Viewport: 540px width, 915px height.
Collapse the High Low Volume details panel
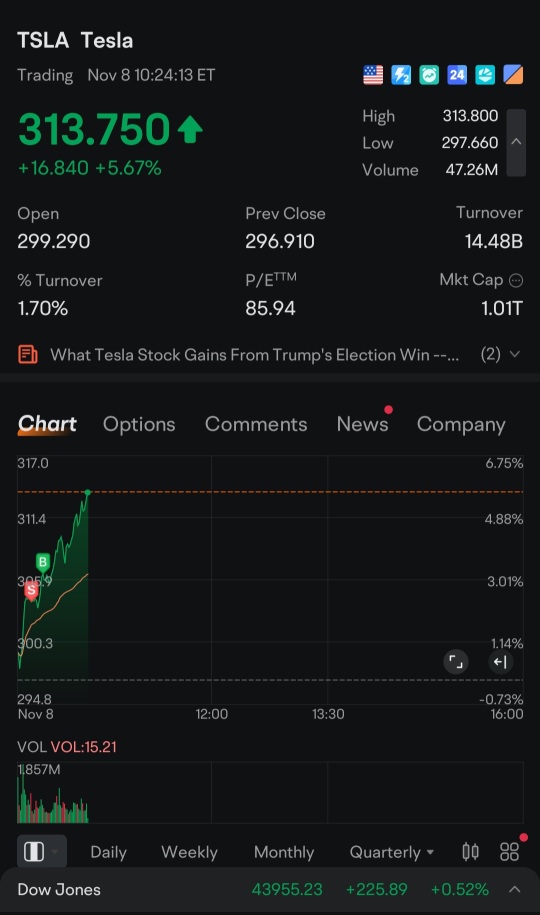click(516, 142)
